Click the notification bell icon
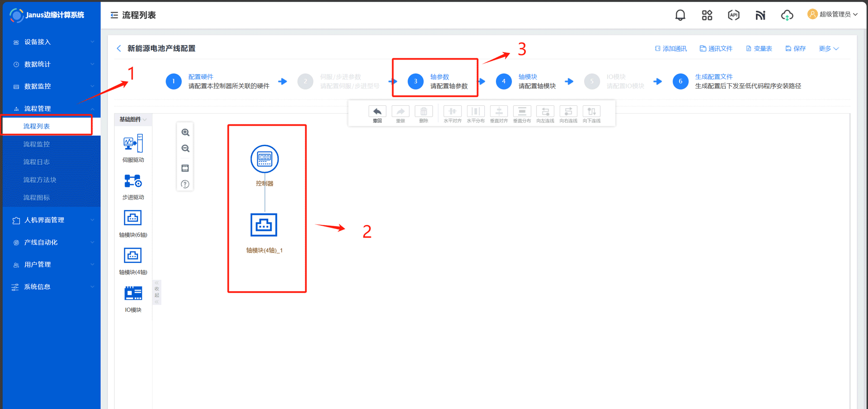 click(x=680, y=15)
